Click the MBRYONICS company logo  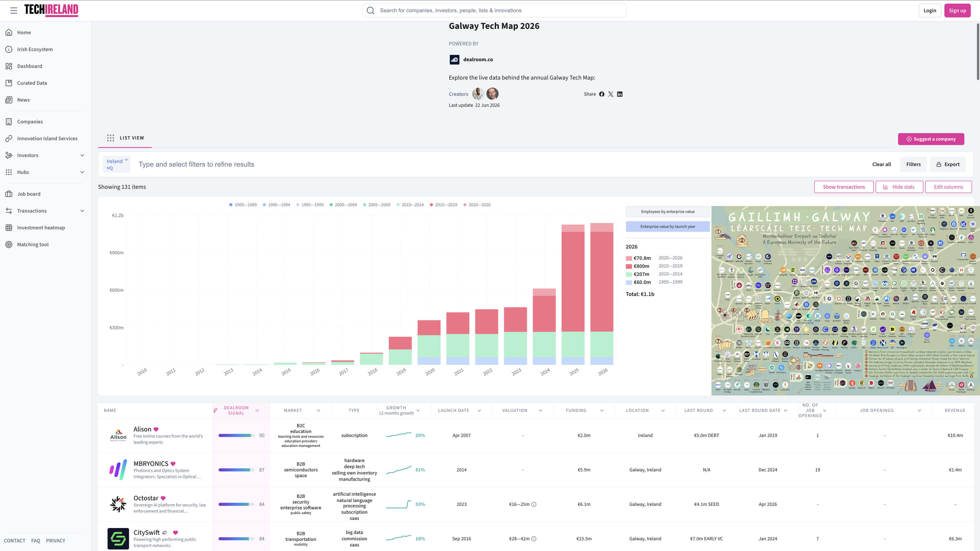click(118, 470)
